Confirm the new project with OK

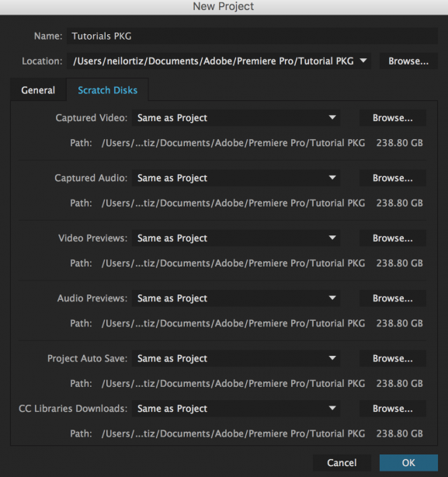click(x=408, y=463)
